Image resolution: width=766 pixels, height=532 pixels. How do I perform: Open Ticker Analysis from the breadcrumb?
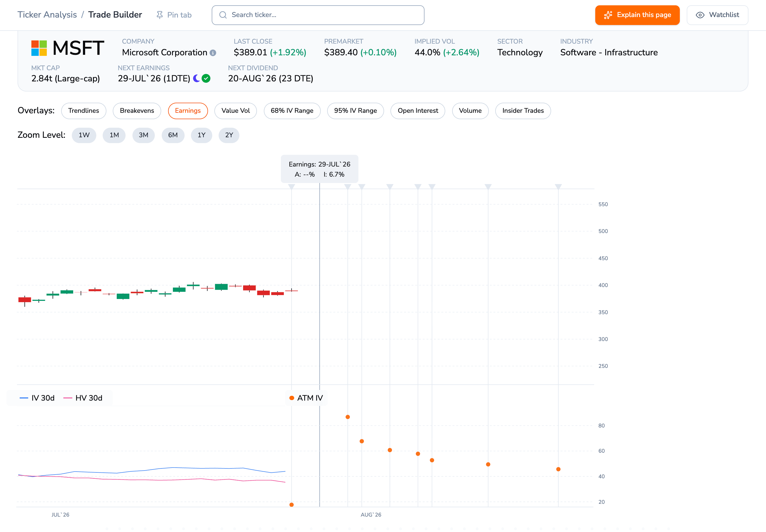pos(47,15)
